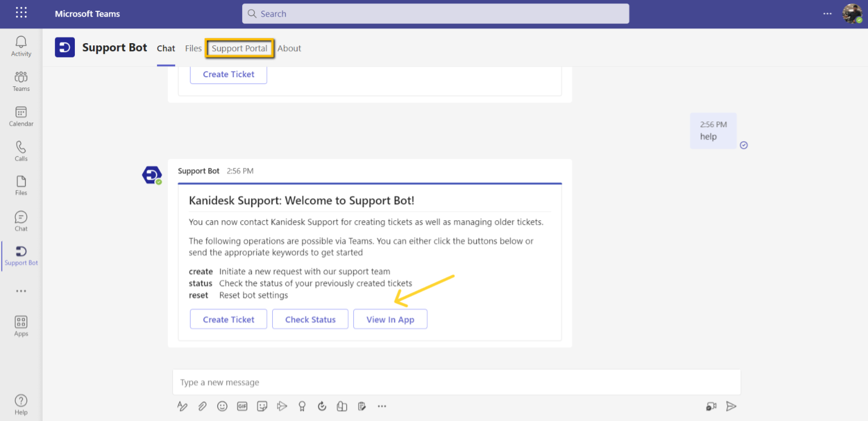Open the GIF picker
The height and width of the screenshot is (421, 868).
[x=242, y=406]
